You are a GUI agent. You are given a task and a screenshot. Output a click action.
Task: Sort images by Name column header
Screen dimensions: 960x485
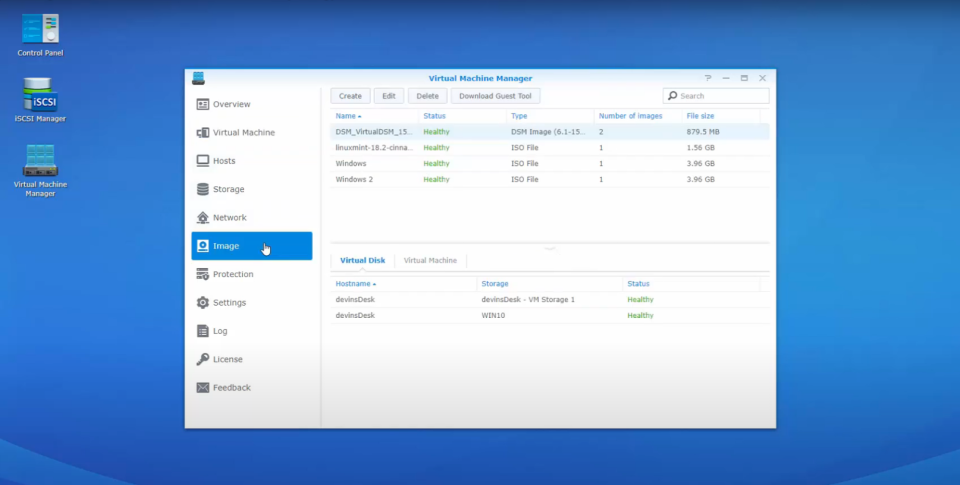[x=374, y=116]
